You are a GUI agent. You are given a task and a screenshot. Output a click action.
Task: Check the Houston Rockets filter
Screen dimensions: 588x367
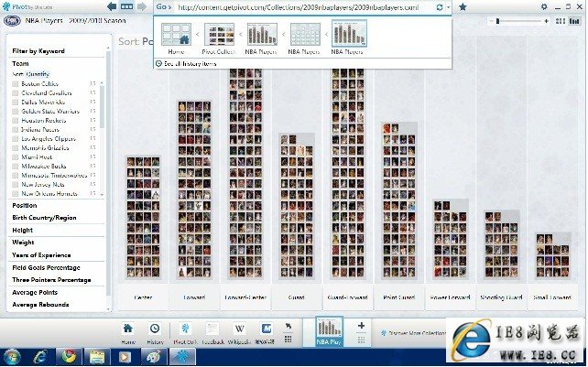(x=16, y=121)
